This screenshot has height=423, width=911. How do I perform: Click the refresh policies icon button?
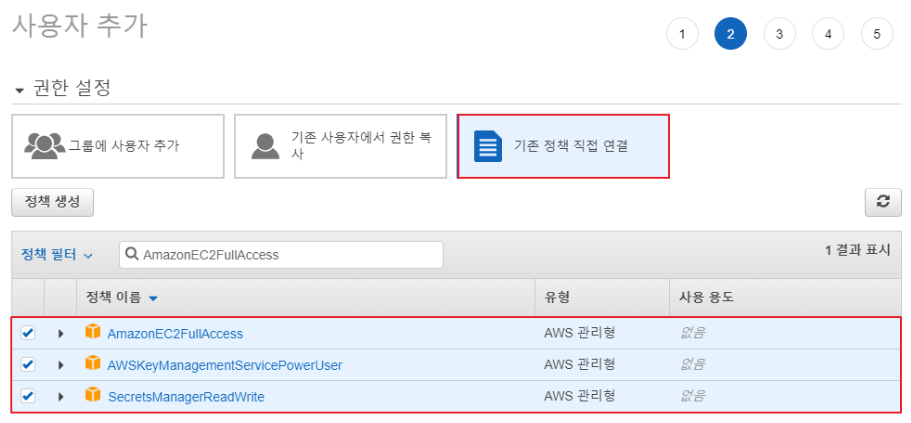click(883, 202)
